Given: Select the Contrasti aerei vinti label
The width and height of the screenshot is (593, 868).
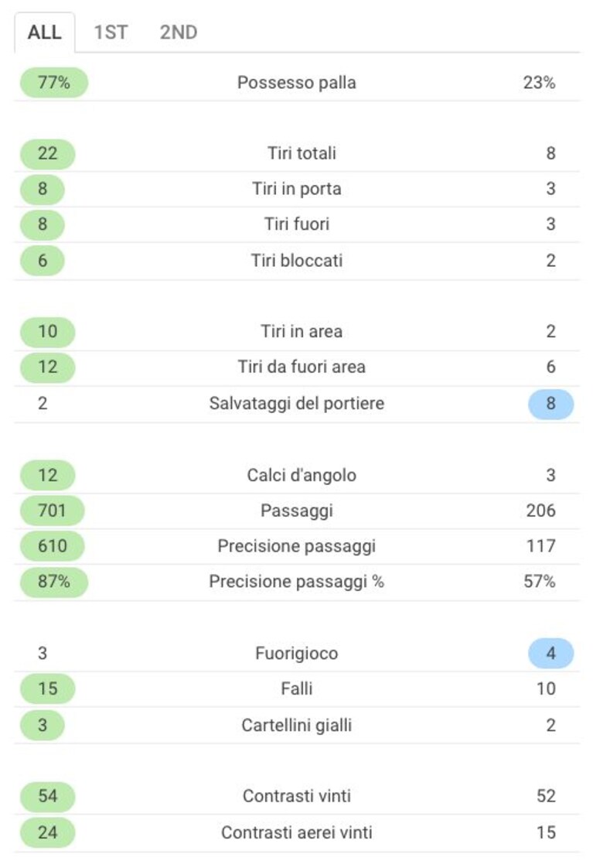Looking at the screenshot, I should [297, 832].
